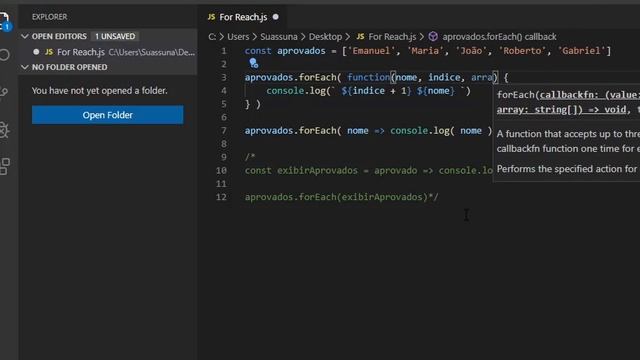Click the 'Roberto' string on line 1
The width and height of the screenshot is (640, 360).
click(522, 51)
